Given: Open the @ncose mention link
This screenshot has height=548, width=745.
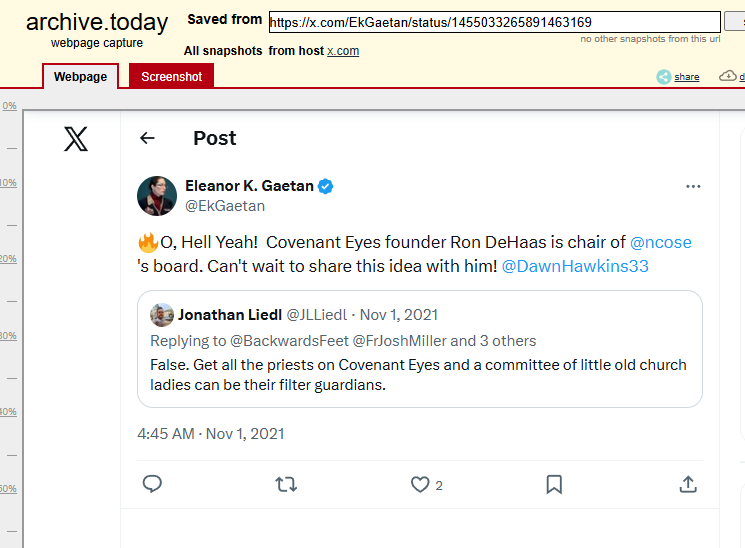Looking at the screenshot, I should (x=660, y=242).
